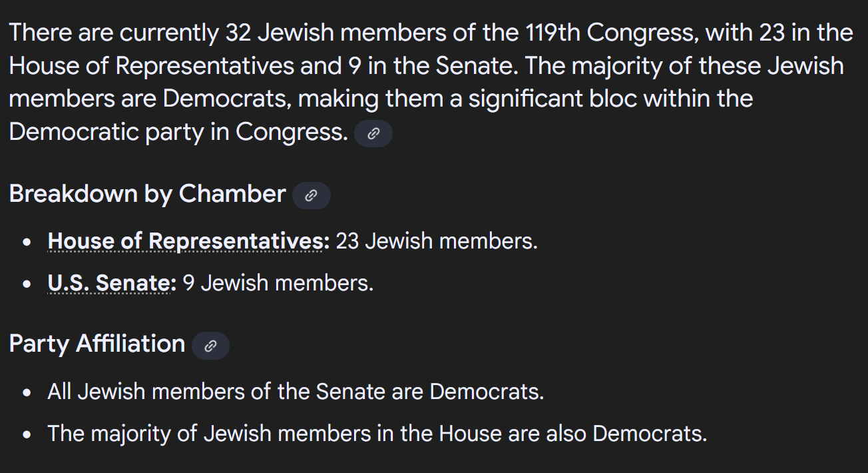Click link icon beside Party Affiliation heading
This screenshot has height=473, width=868.
pyautogui.click(x=210, y=346)
